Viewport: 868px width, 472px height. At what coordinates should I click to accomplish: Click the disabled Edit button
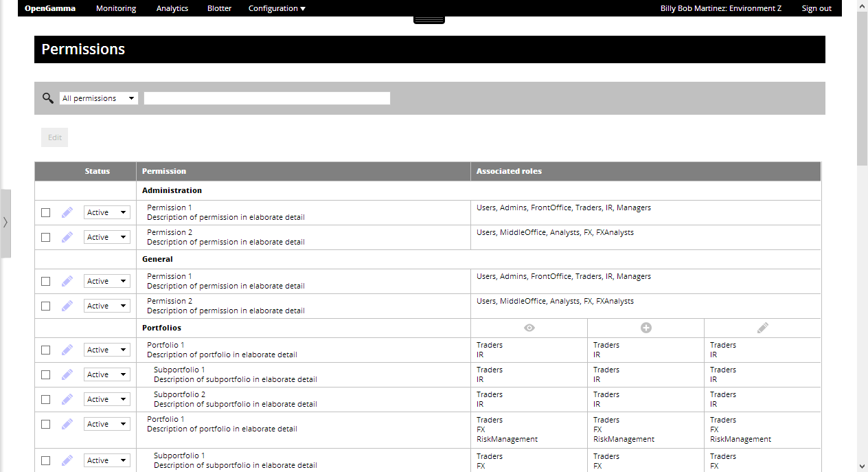pyautogui.click(x=54, y=137)
